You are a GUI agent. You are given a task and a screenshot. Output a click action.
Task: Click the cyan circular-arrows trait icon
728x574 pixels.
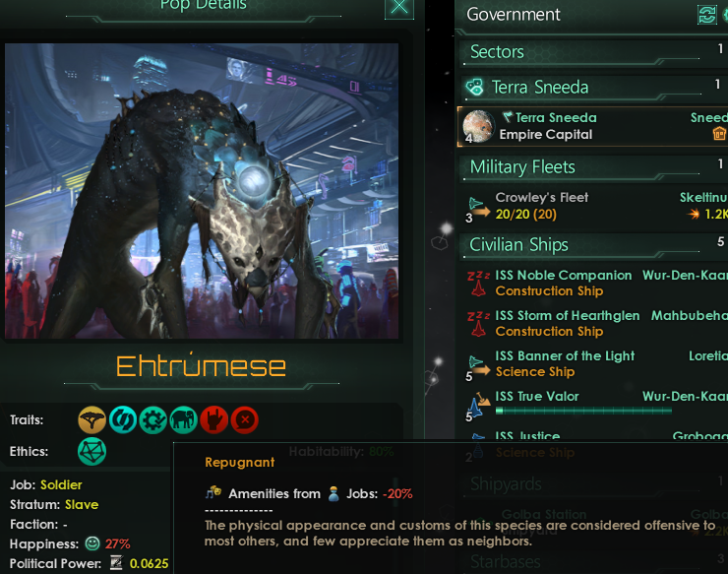[123, 419]
